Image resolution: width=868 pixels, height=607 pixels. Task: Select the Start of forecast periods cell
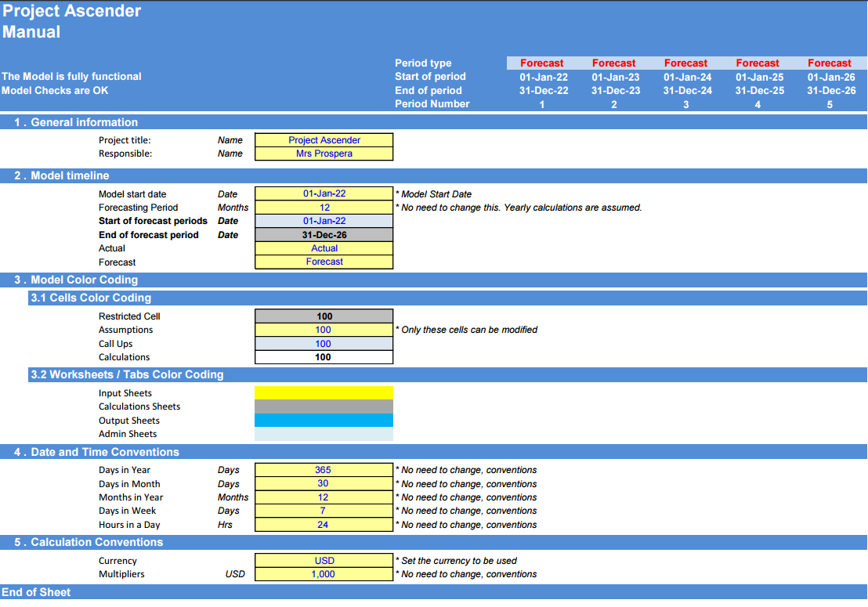coord(324,221)
